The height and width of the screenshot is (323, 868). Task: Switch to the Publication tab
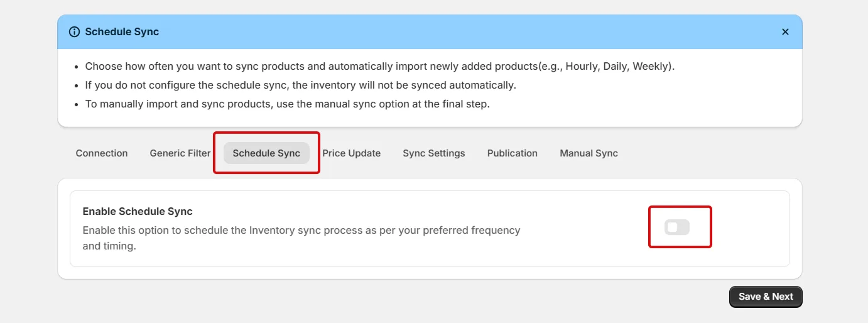coord(513,153)
